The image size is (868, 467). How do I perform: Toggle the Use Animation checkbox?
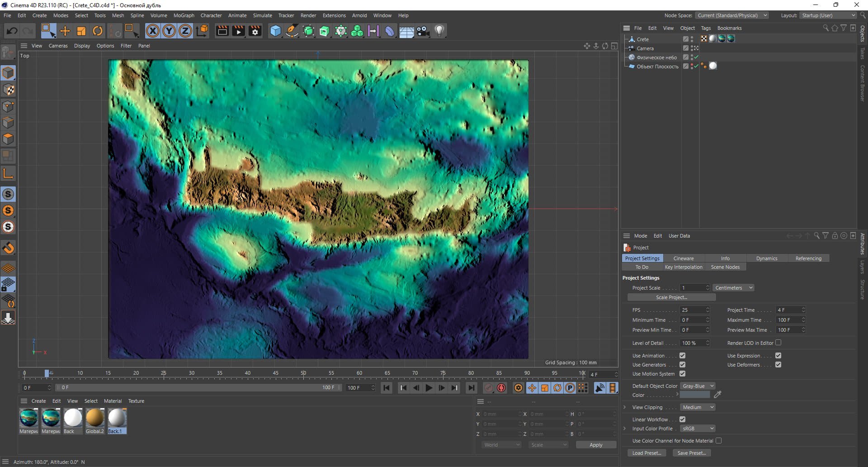(x=682, y=356)
